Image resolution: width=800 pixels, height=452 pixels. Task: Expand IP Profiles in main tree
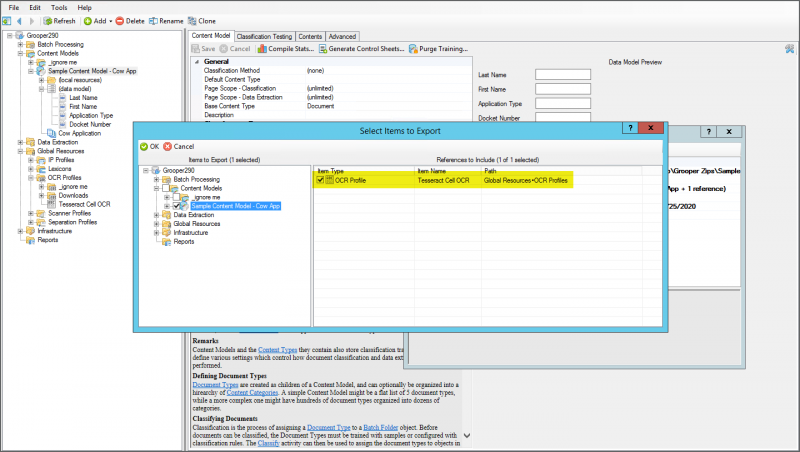(x=32, y=159)
